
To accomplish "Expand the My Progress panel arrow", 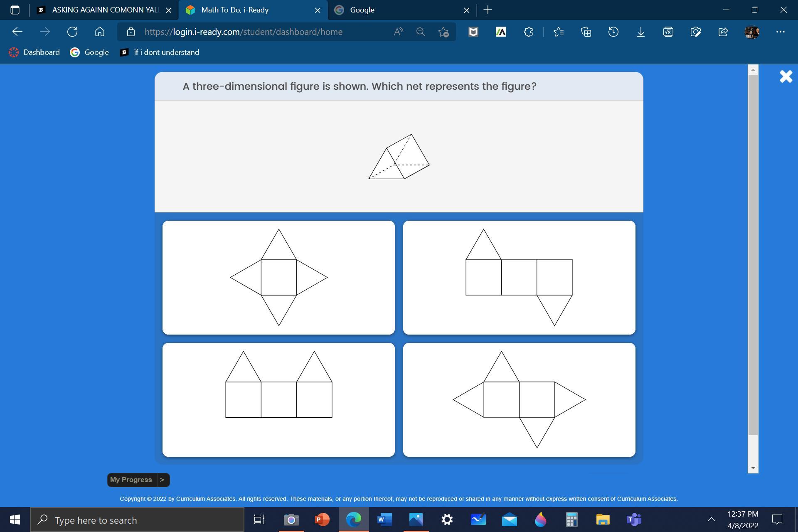I will pos(162,480).
